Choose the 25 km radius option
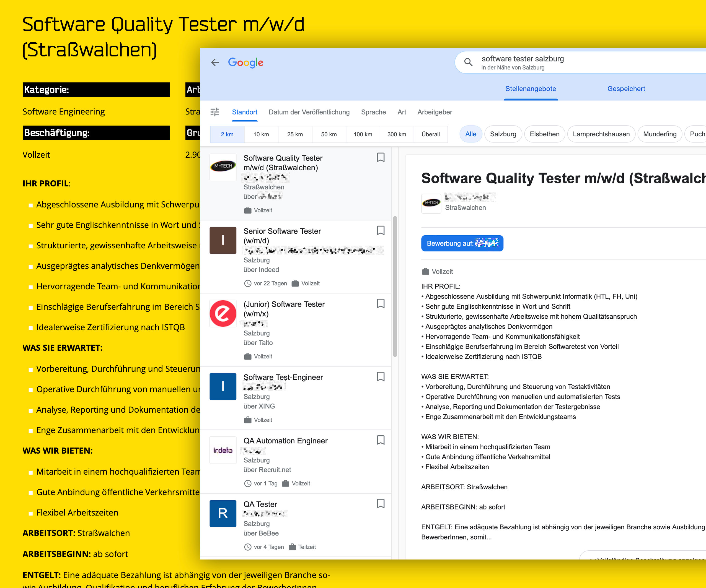This screenshot has width=706, height=588. 295,134
